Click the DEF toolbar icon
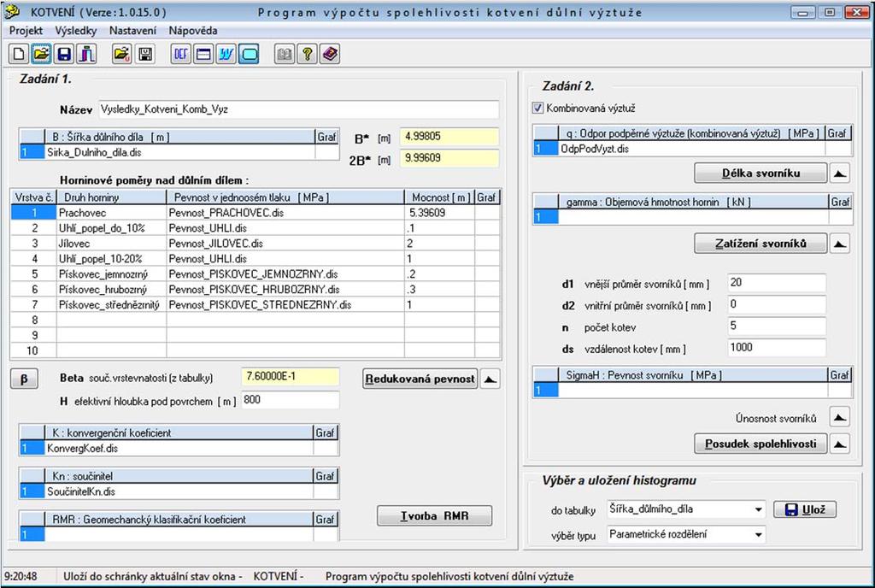Viewport: 875px width, 588px height. 181,54
